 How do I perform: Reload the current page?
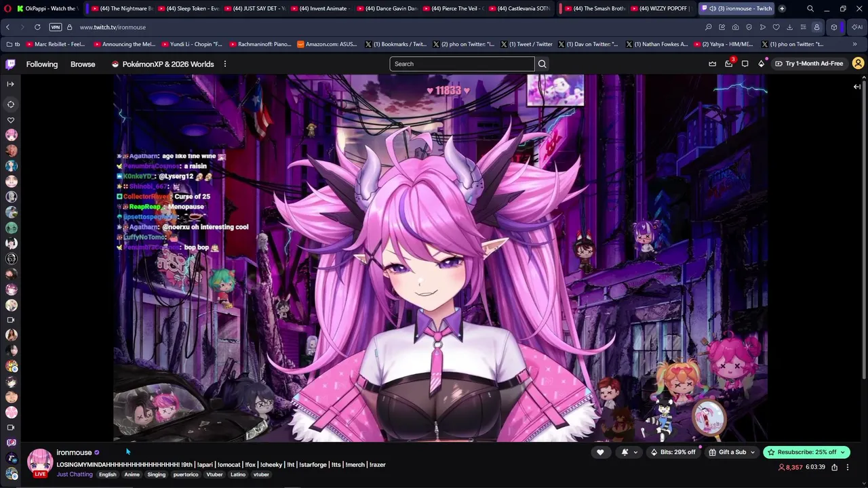37,27
